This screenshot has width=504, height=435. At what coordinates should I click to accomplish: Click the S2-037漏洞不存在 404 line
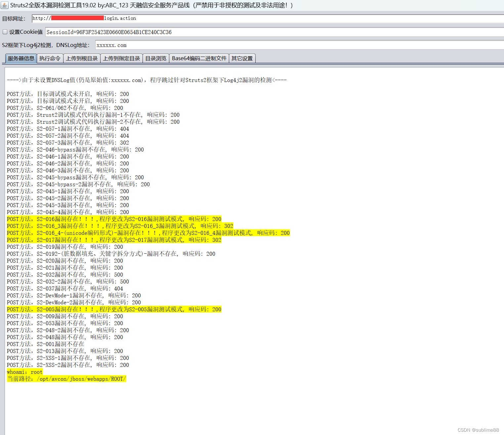pos(65,288)
